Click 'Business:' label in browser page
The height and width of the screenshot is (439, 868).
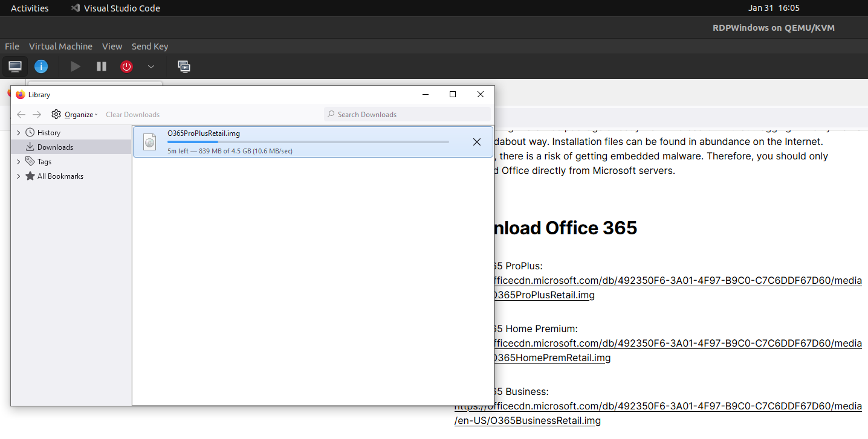(x=527, y=392)
